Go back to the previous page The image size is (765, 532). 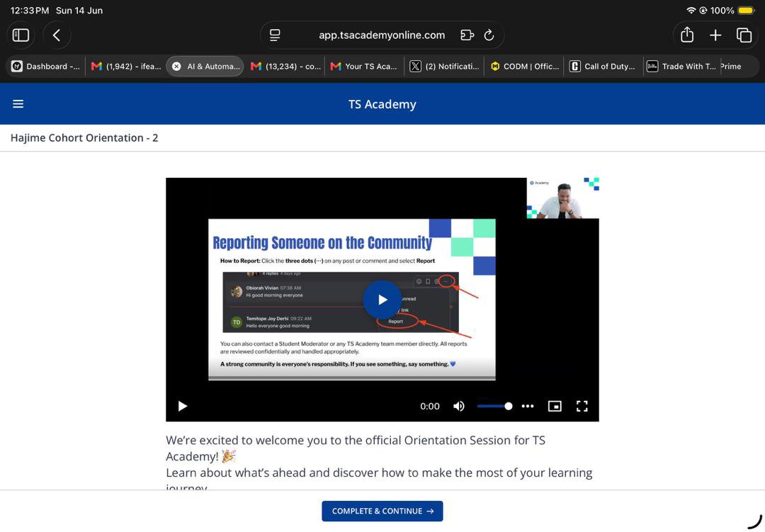(x=57, y=35)
